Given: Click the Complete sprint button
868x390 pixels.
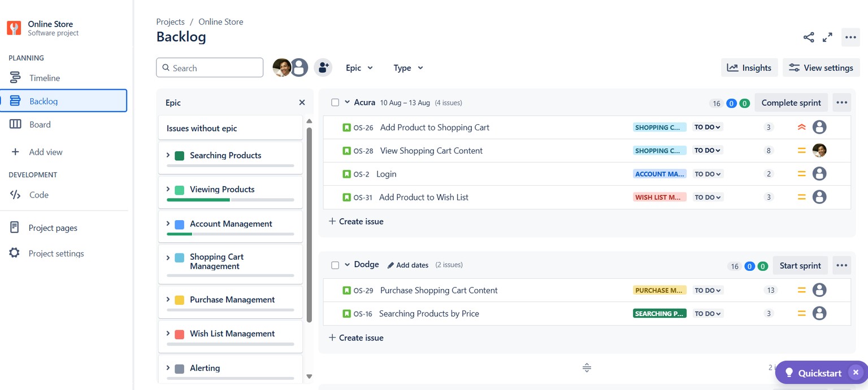Looking at the screenshot, I should click(x=791, y=103).
